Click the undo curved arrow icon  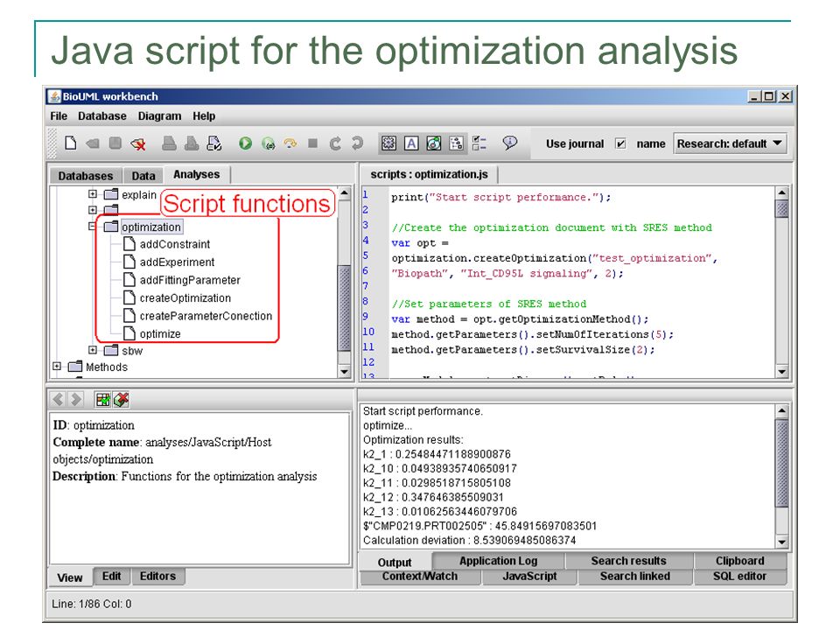pyautogui.click(x=335, y=143)
